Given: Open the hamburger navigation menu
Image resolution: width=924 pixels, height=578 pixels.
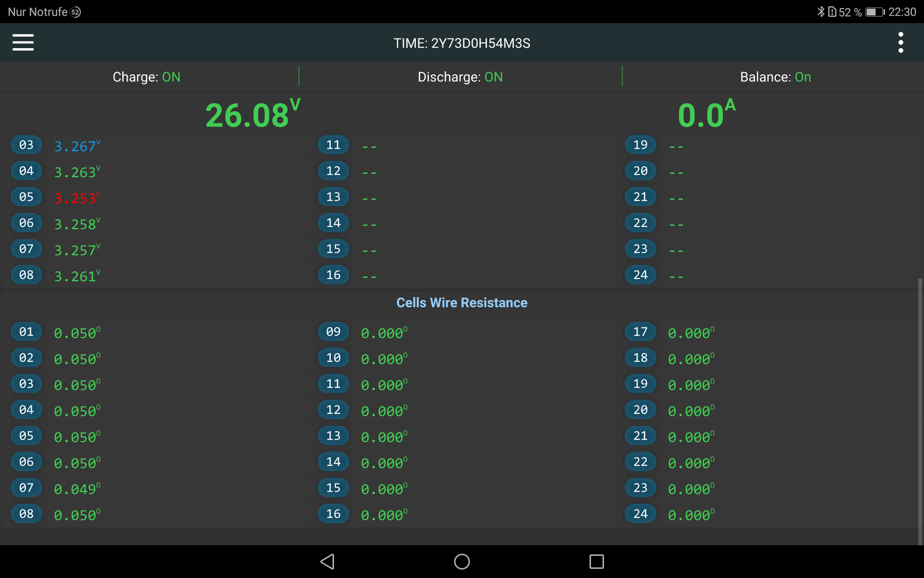Looking at the screenshot, I should (23, 42).
